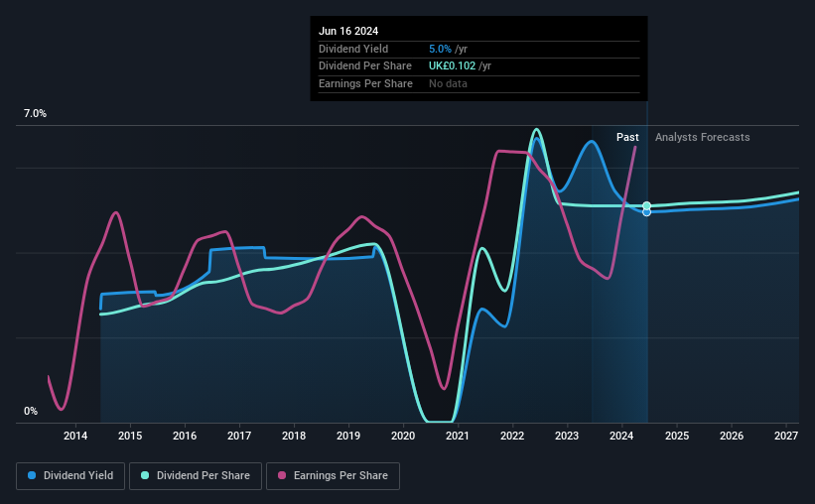Click the 2014 x-axis label

(x=75, y=436)
